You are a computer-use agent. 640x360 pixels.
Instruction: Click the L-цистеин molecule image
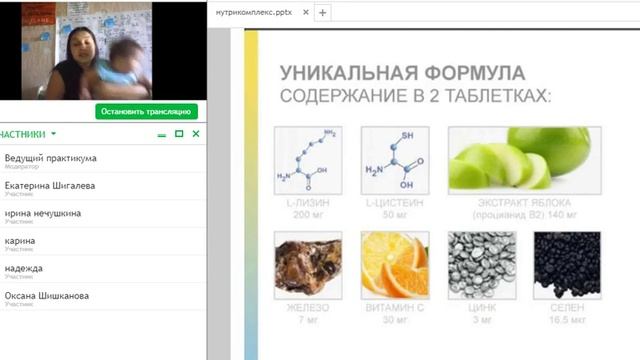(395, 160)
